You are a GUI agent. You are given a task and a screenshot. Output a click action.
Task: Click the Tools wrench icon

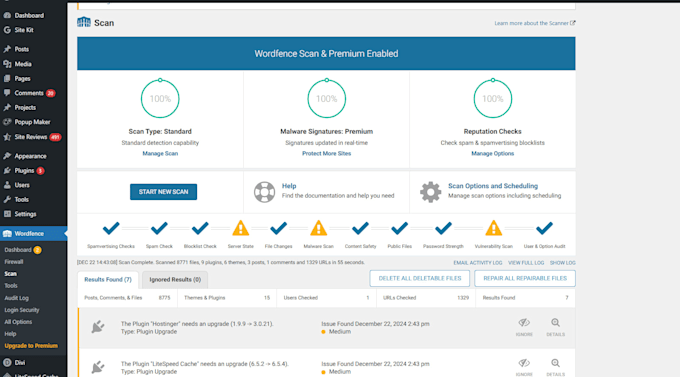pos(7,200)
